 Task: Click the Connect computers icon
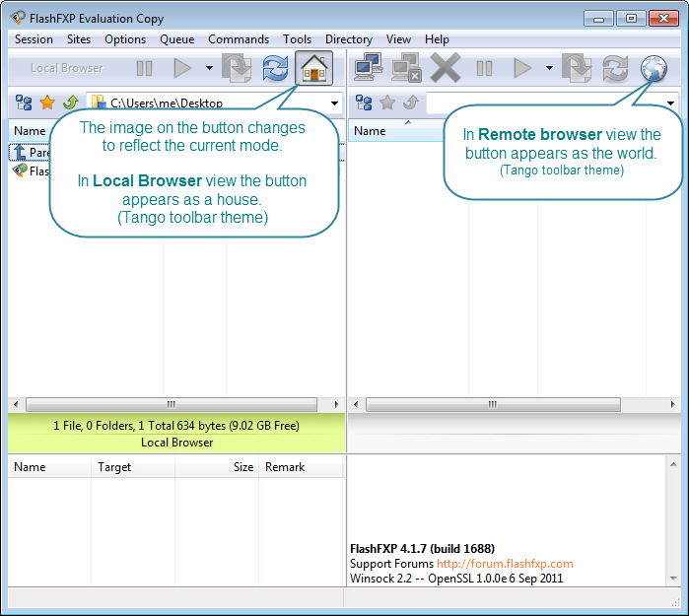[x=369, y=67]
